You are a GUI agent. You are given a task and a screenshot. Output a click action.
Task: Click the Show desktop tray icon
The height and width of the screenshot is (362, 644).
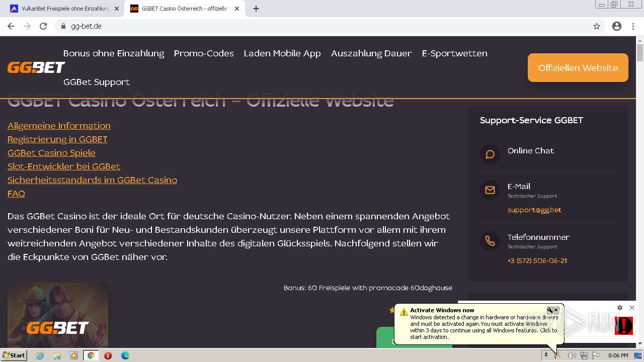638,355
